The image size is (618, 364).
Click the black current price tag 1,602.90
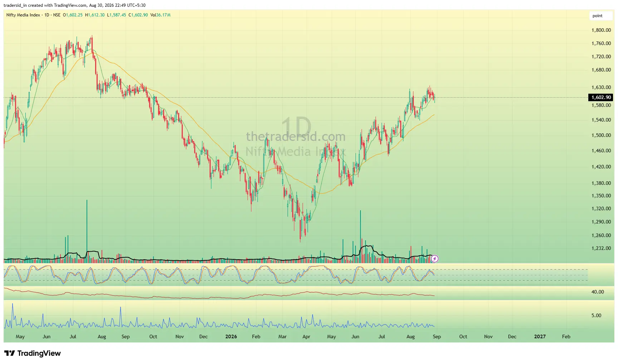pos(601,97)
